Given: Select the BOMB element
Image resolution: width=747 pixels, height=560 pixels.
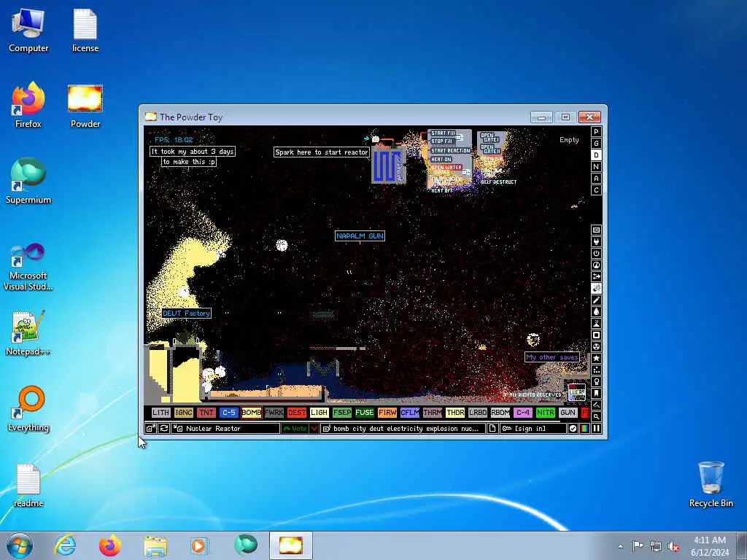Looking at the screenshot, I should coord(251,413).
